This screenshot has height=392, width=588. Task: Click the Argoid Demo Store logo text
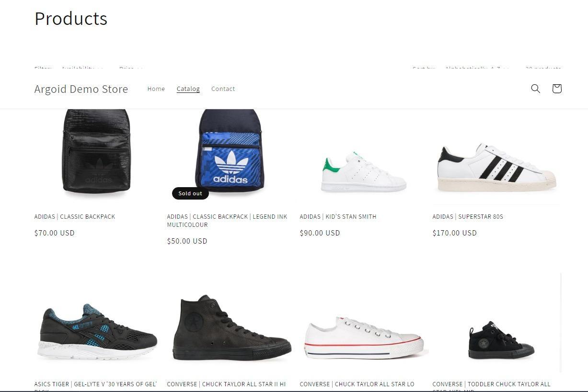click(81, 89)
